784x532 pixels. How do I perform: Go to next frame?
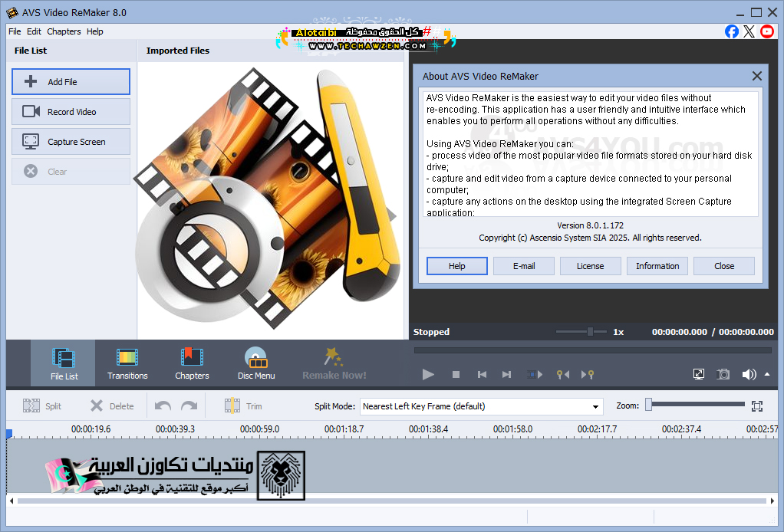[506, 374]
